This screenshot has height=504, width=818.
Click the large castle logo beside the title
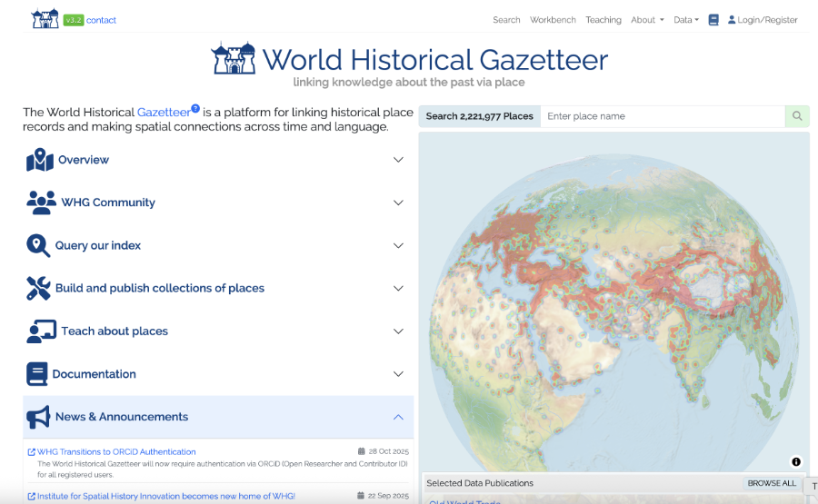(234, 58)
